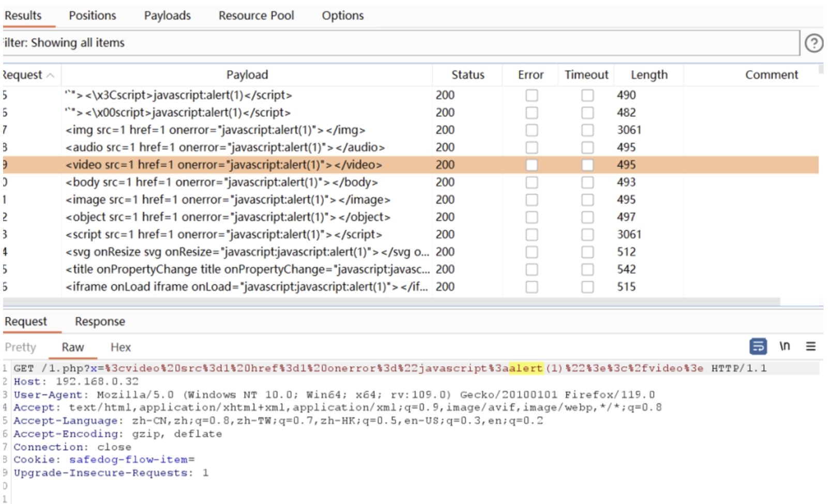Sort results by the Status column header
Image resolution: width=831 pixels, height=504 pixels.
468,75
